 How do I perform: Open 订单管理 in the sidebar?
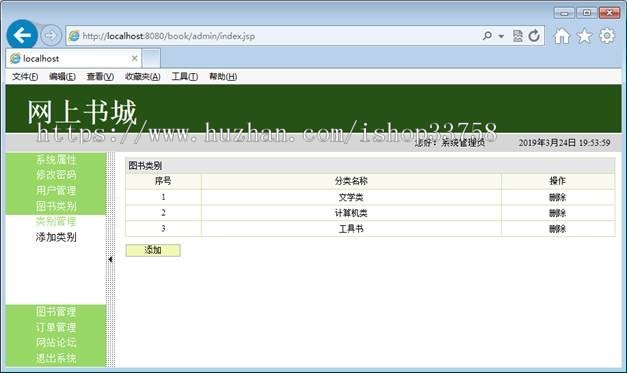(x=56, y=327)
